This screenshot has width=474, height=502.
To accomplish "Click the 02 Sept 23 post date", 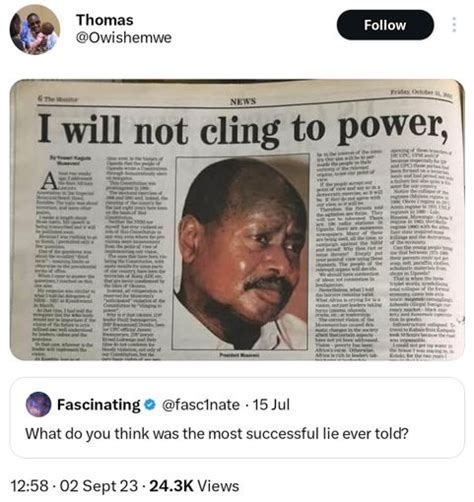I will (98, 486).
